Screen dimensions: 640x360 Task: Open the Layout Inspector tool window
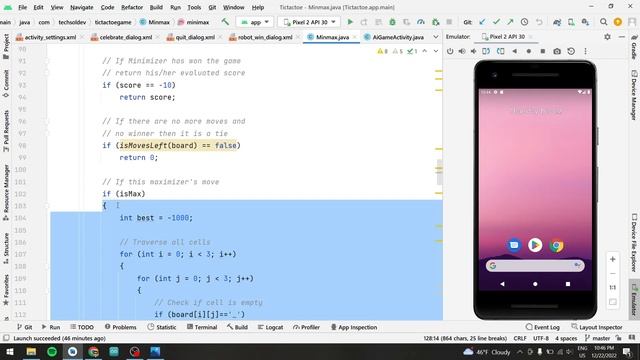(597, 327)
